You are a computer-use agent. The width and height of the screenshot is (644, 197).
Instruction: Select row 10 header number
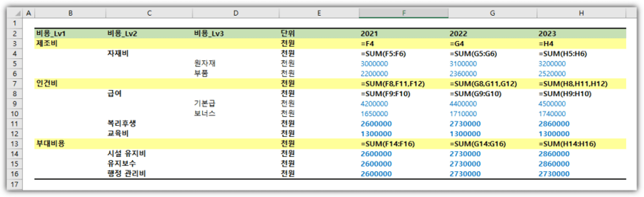point(14,113)
